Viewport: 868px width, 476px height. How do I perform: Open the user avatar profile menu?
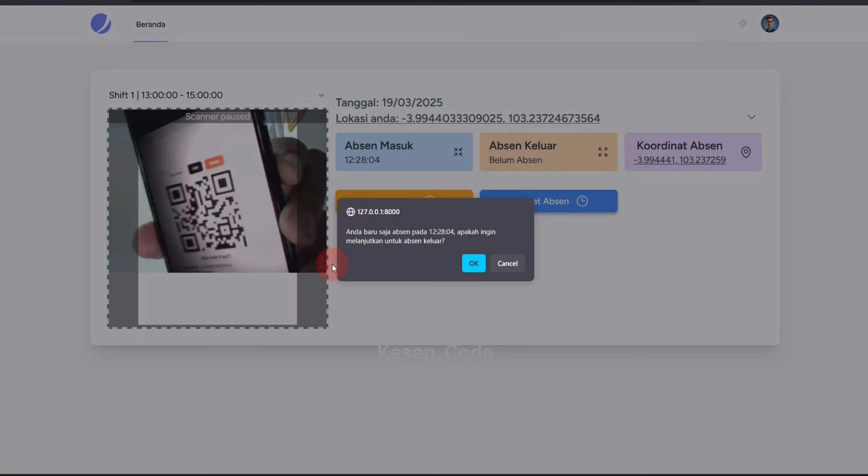click(x=770, y=23)
